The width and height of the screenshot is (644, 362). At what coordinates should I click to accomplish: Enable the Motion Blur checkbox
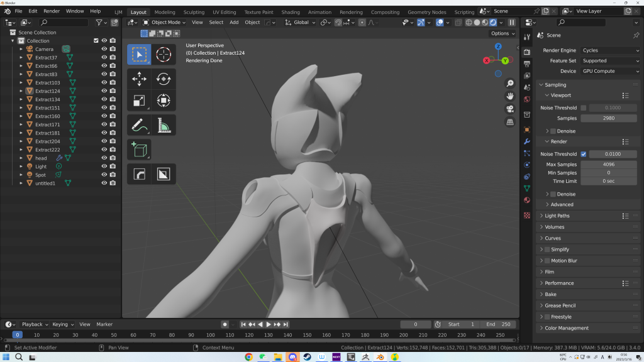547,261
